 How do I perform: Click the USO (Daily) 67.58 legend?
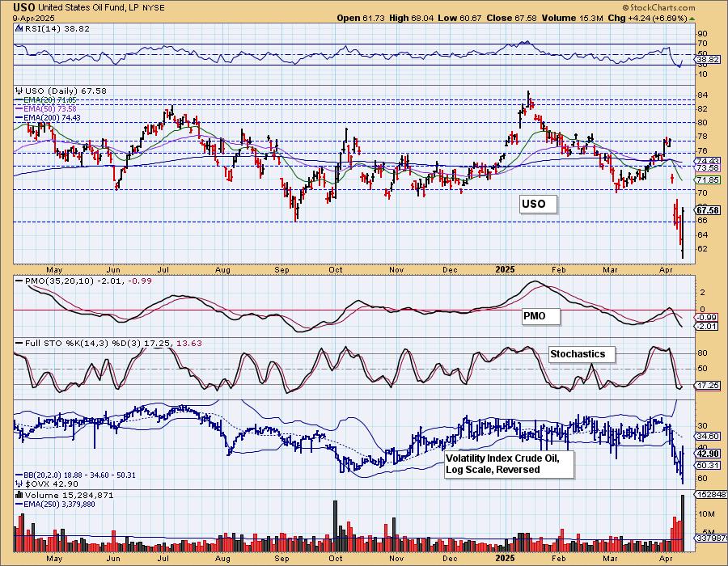(x=66, y=91)
